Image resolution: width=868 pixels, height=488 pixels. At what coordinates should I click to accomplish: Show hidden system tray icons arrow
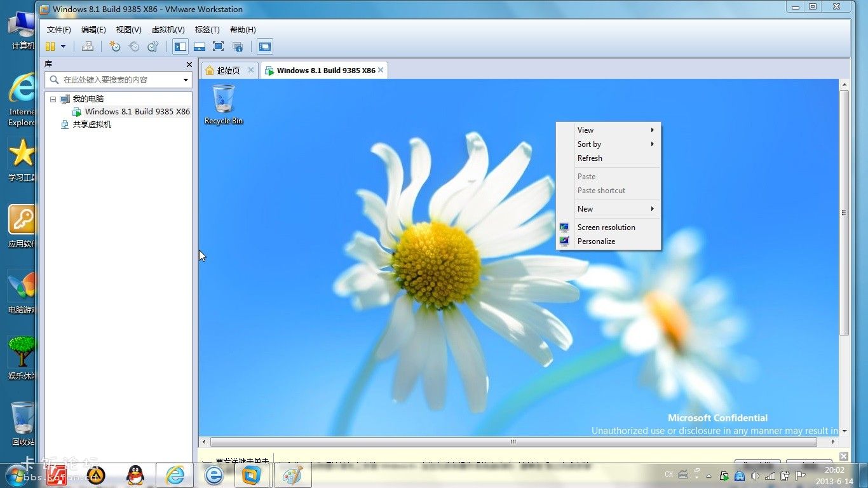click(x=709, y=475)
